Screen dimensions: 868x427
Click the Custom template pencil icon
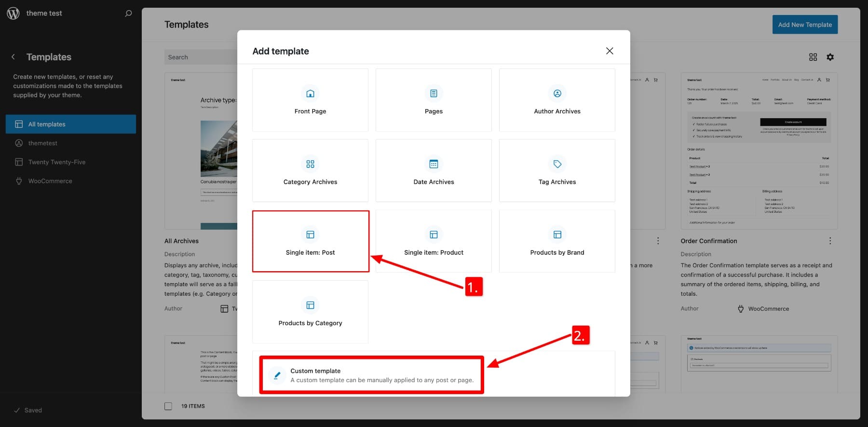tap(277, 375)
